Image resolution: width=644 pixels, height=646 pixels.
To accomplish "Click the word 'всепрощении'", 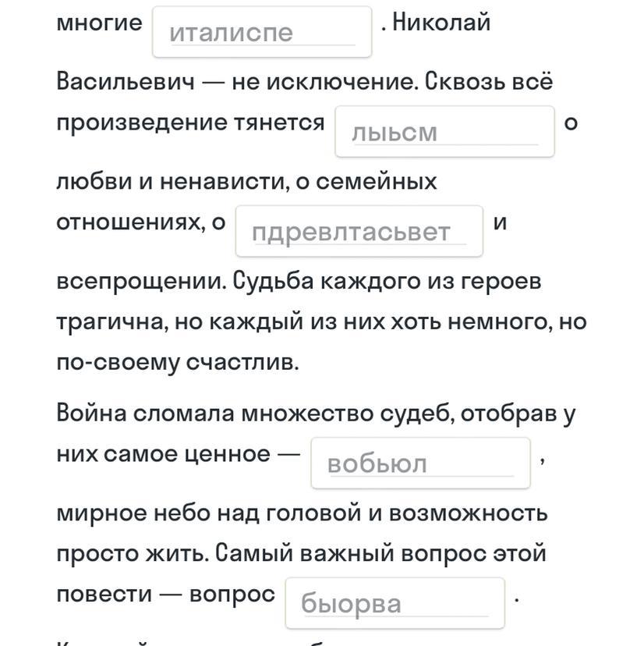I will tap(140, 282).
